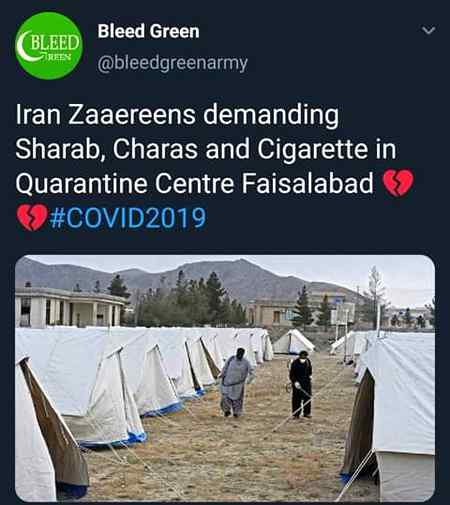The height and width of the screenshot is (505, 450).
Task: Click the broken heart emoji after Faisalabad
Action: click(x=398, y=182)
